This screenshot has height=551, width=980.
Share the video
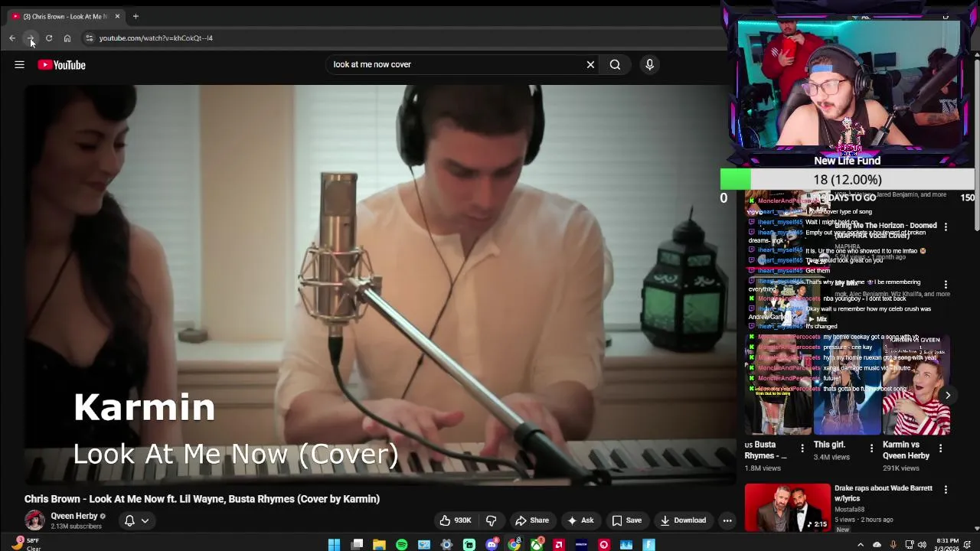[532, 520]
